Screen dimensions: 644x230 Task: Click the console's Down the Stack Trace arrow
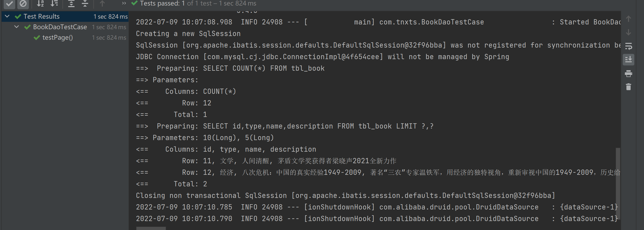[629, 33]
